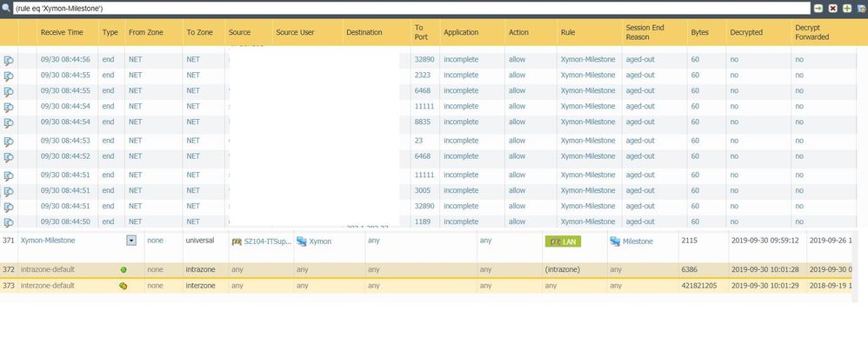Image resolution: width=868 pixels, height=337 pixels.
Task: Click the Decrypted column header
Action: (x=746, y=32)
